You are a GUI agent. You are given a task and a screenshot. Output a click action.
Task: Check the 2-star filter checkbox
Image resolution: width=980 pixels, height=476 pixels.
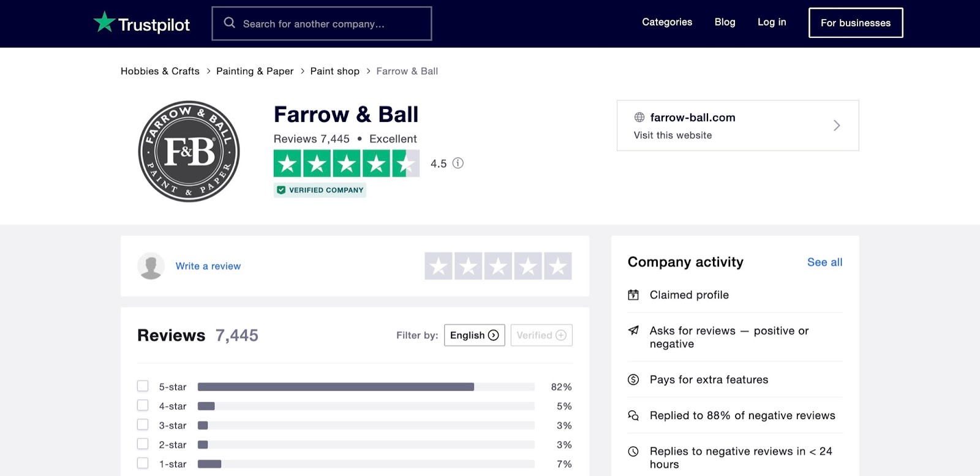pyautogui.click(x=143, y=444)
